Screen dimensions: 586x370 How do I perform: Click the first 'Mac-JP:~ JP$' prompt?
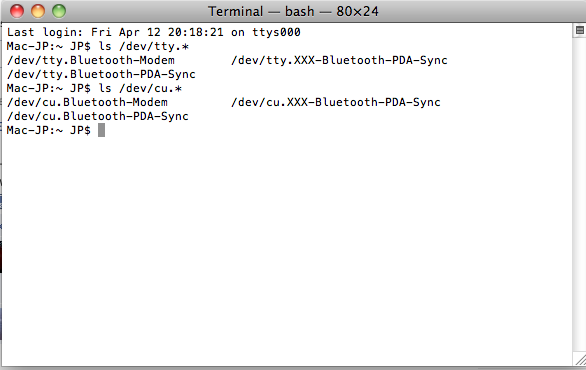49,46
